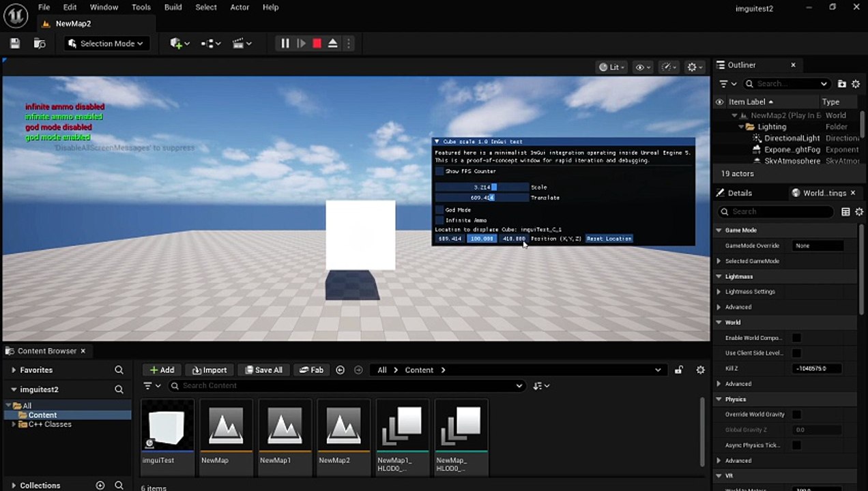Open the Selection Mode dropdown

tap(106, 44)
